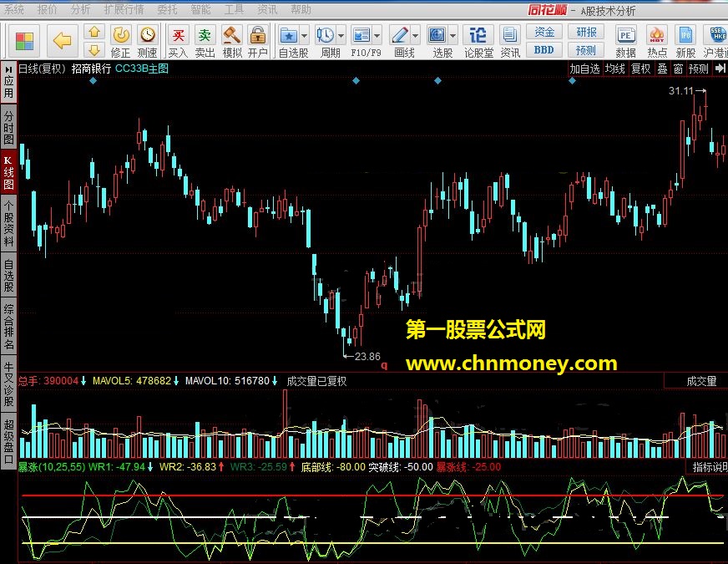Click the page down arrow icon
This screenshot has height=564, width=728.
(x=94, y=49)
